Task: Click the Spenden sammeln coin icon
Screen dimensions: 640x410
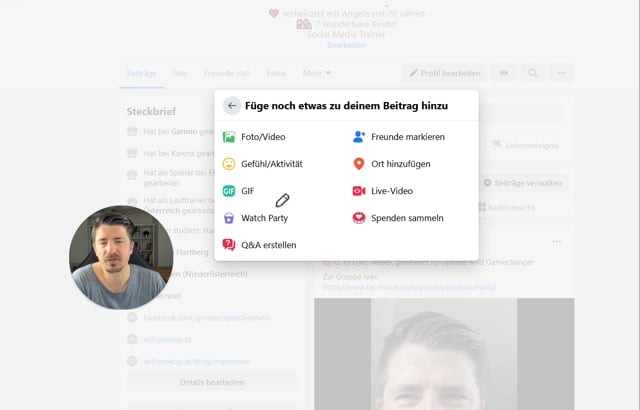Action: (359, 218)
